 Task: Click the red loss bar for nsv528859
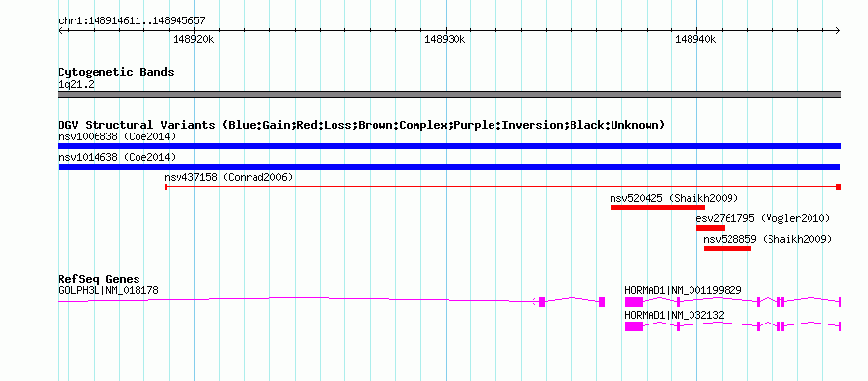(x=728, y=248)
